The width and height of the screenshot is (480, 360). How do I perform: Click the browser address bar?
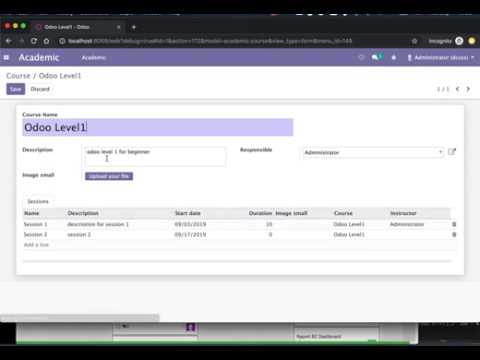coord(210,41)
